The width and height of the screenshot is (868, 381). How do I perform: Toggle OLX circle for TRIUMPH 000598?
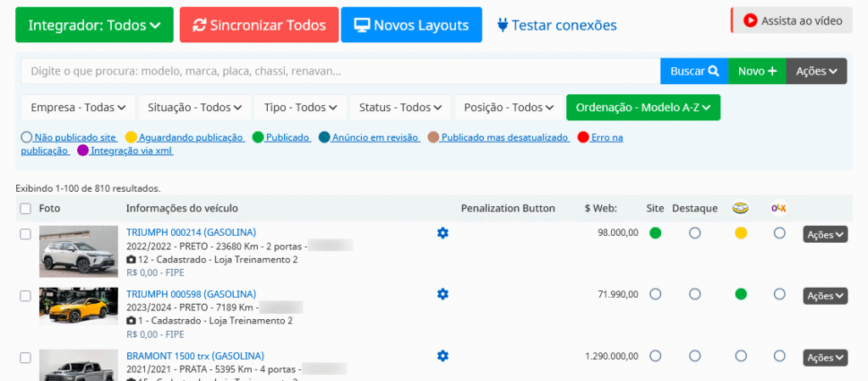(780, 294)
